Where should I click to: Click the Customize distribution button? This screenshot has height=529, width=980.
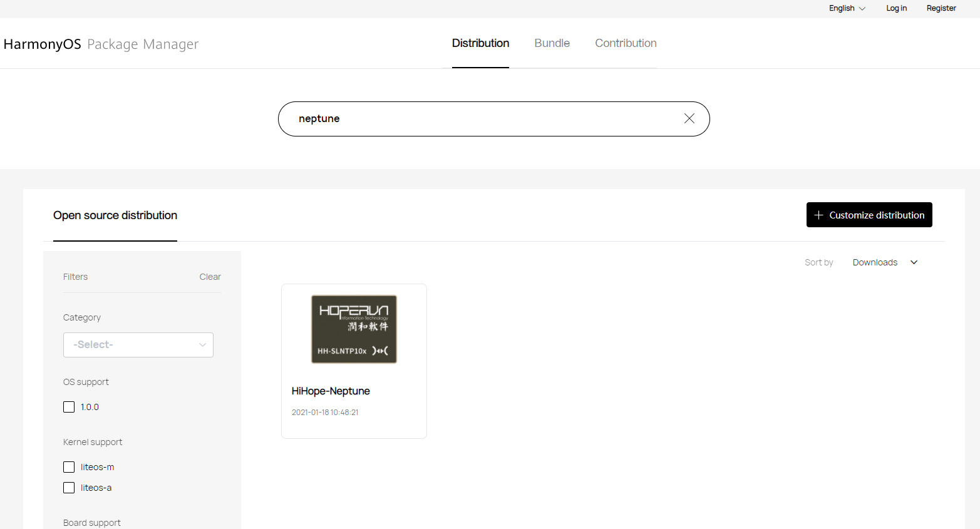[x=869, y=215]
